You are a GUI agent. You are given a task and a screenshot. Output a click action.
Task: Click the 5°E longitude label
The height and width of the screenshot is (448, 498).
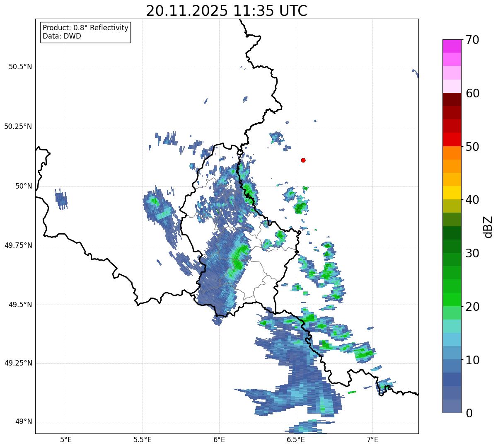click(66, 439)
